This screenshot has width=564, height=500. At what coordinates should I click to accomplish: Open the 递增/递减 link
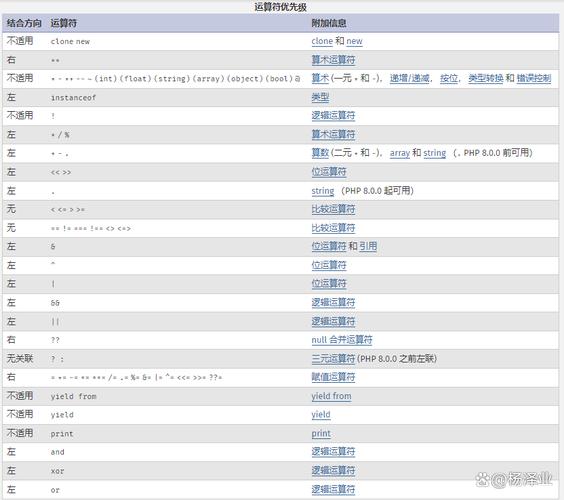(x=409, y=78)
